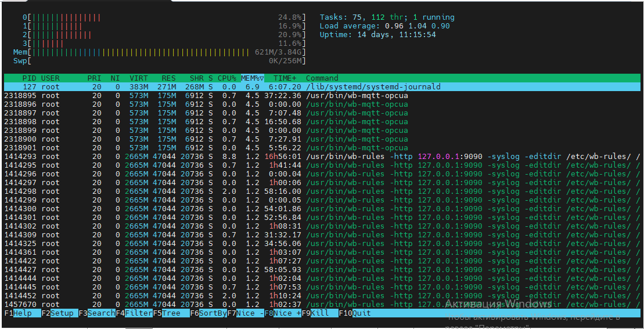The height and width of the screenshot is (329, 644).
Task: Select process row with PID 1414444
Action: (x=322, y=278)
